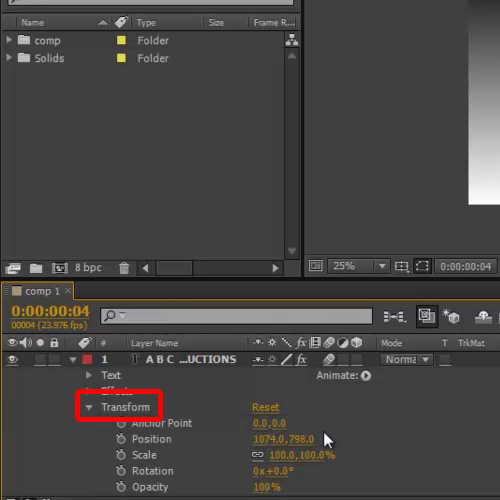Viewport: 500px width, 500px height.
Task: Click the Always Preview This View icon
Action: click(315, 266)
